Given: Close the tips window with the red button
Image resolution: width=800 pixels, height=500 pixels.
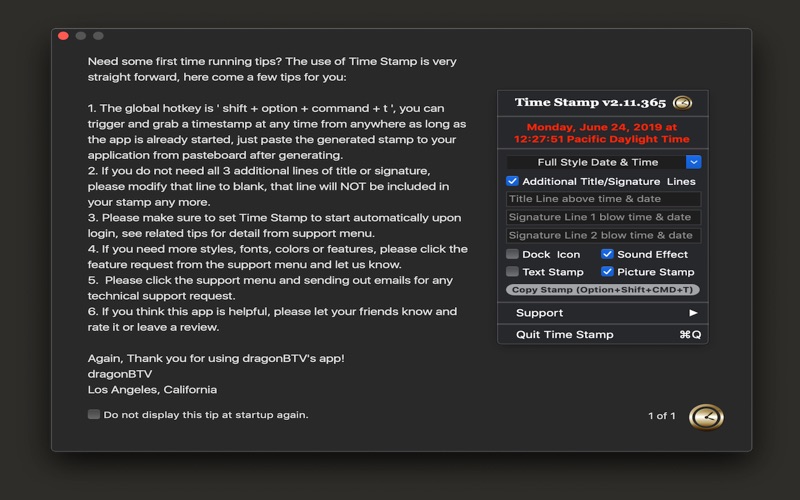Looking at the screenshot, I should (63, 36).
